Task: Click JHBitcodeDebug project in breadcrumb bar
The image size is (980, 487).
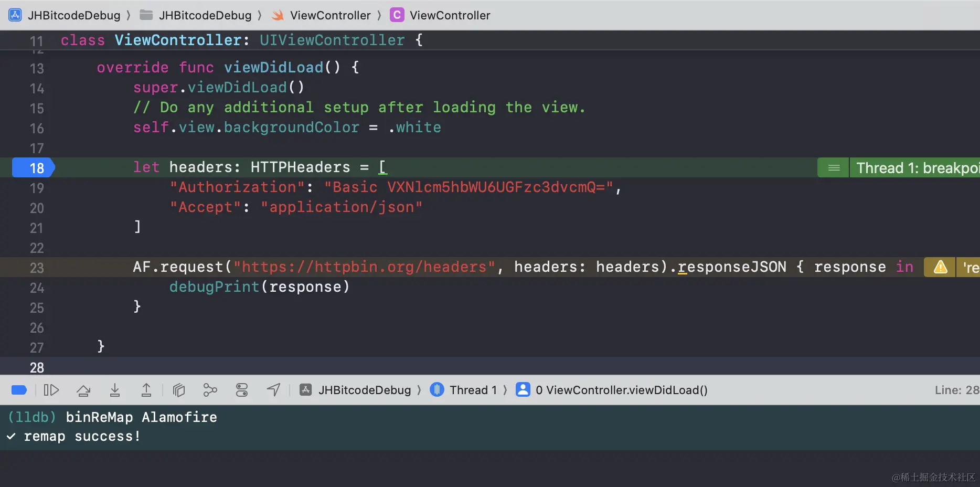Action: pyautogui.click(x=74, y=15)
